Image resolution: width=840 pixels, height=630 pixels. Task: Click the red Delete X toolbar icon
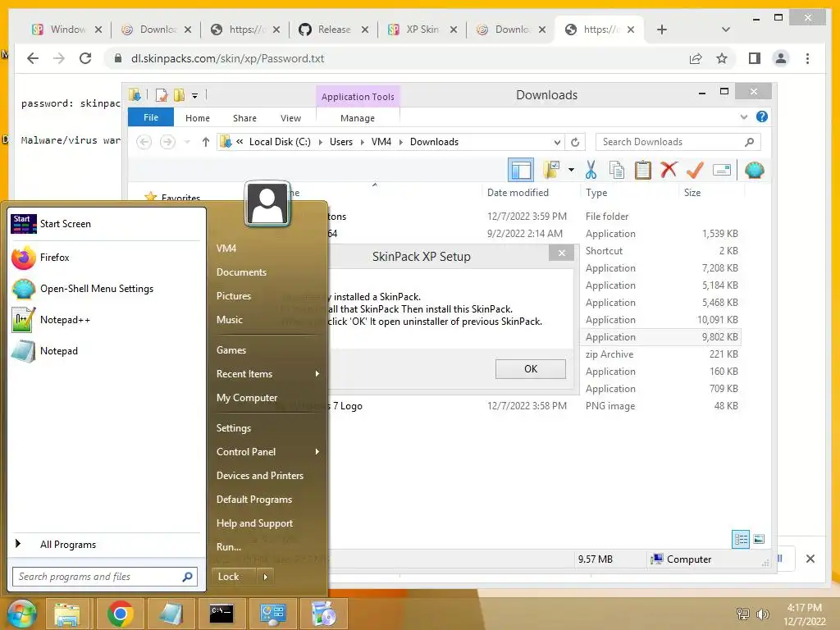[x=669, y=171]
